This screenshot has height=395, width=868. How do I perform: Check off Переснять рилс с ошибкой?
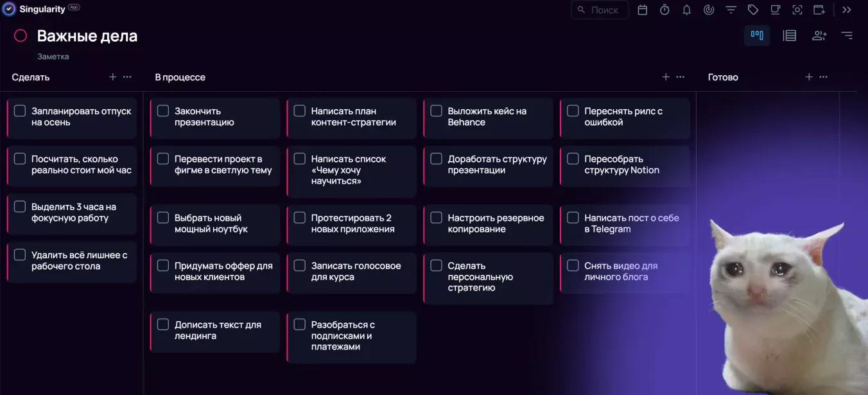573,111
